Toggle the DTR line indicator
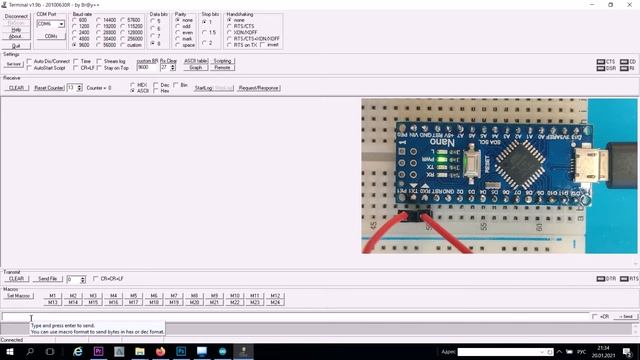Screen dimensions: 640x360 (x=600, y=279)
